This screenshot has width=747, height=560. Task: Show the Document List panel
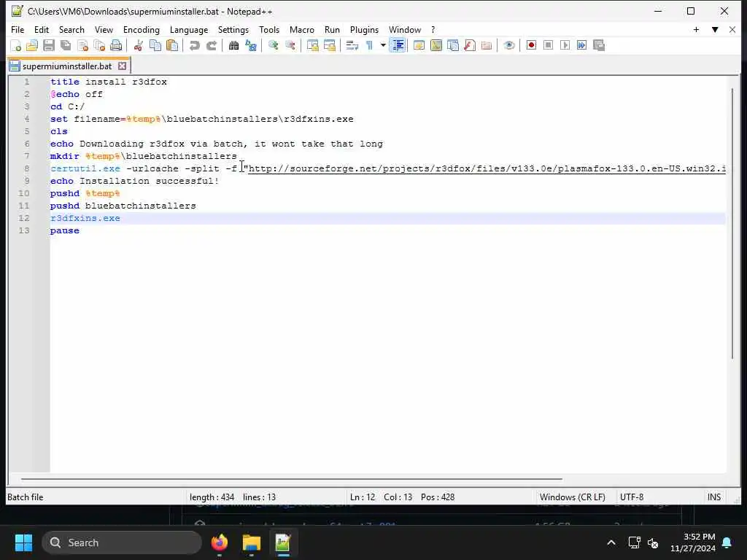pyautogui.click(x=453, y=46)
